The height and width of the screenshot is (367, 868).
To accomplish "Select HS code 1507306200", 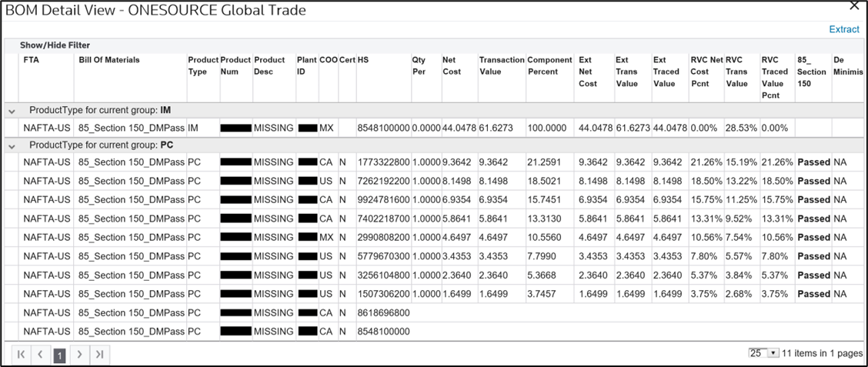I will (384, 294).
